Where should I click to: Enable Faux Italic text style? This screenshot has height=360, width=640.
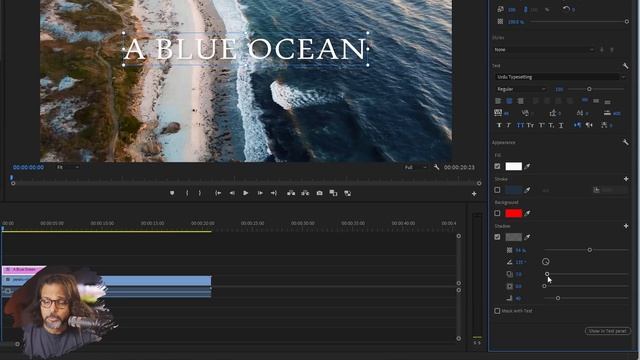[509, 125]
